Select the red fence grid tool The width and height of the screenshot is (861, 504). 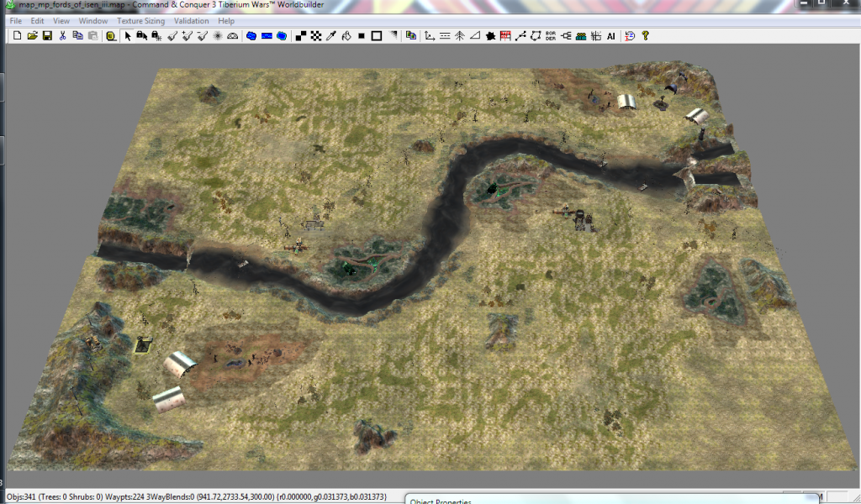(505, 36)
